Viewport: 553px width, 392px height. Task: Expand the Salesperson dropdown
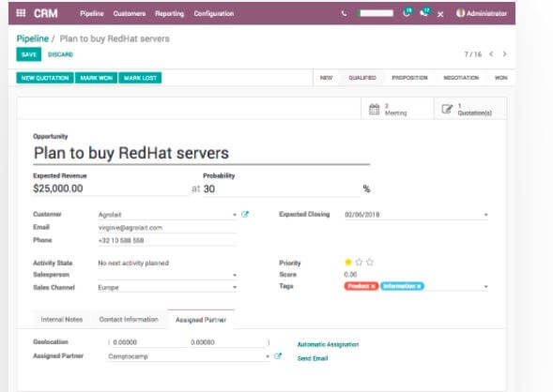(x=235, y=275)
